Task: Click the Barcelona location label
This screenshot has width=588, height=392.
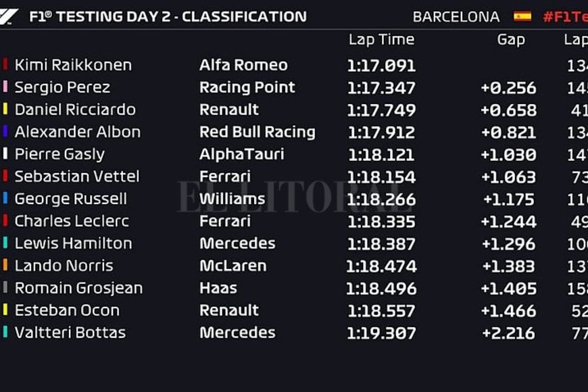Action: 456,16
